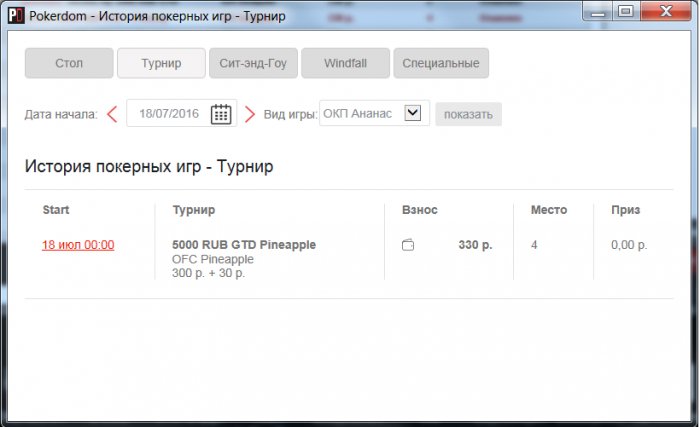Open the 18 июл 00:00 tournament link
This screenshot has width=700, height=427.
78,245
